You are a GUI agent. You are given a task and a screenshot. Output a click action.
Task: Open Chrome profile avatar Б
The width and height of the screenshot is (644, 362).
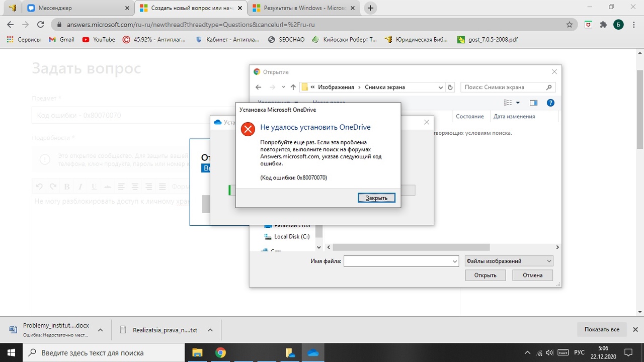618,24
